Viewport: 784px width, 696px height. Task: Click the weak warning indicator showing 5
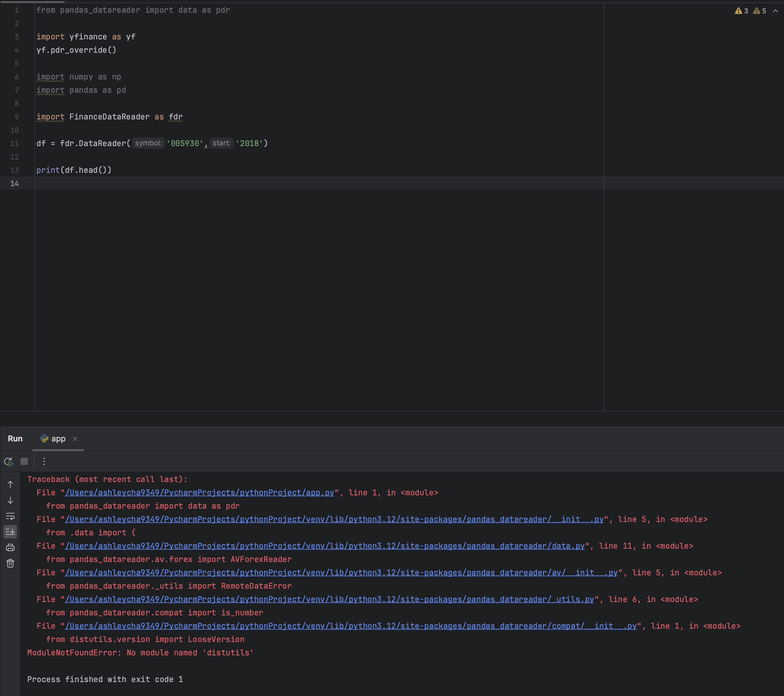[x=759, y=11]
